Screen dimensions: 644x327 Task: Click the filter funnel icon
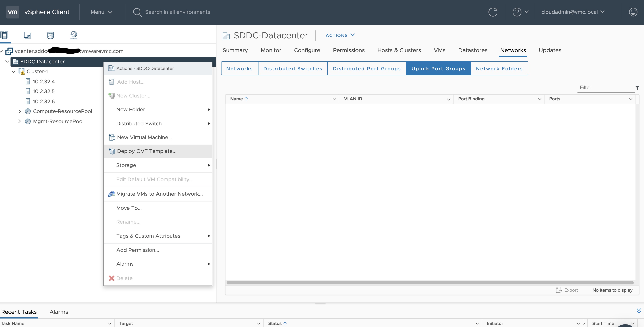[637, 88]
